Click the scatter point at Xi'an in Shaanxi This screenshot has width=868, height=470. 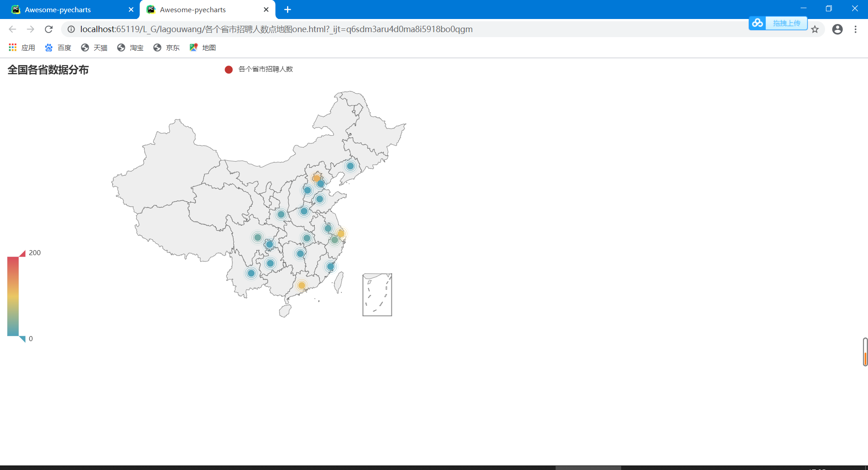[x=281, y=214]
